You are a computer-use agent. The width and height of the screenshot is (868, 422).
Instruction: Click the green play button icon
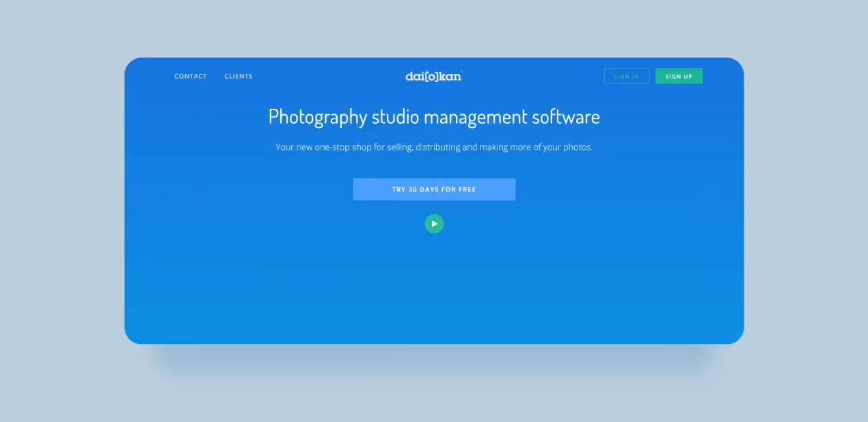tap(434, 224)
